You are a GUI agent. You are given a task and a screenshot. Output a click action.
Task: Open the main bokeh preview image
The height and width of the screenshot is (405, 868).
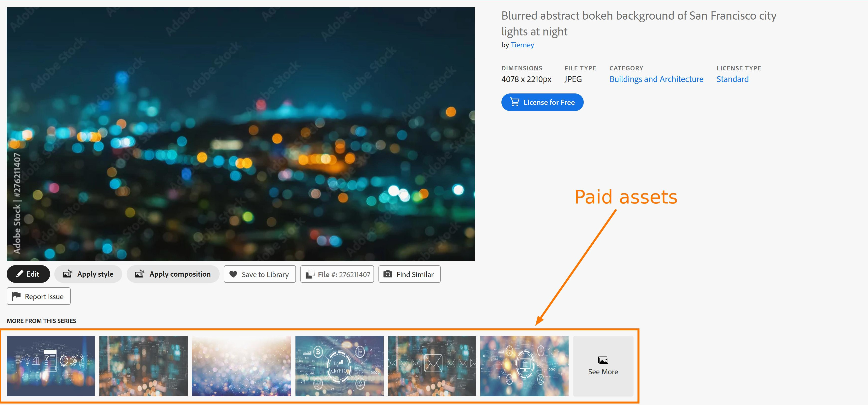pos(241,134)
